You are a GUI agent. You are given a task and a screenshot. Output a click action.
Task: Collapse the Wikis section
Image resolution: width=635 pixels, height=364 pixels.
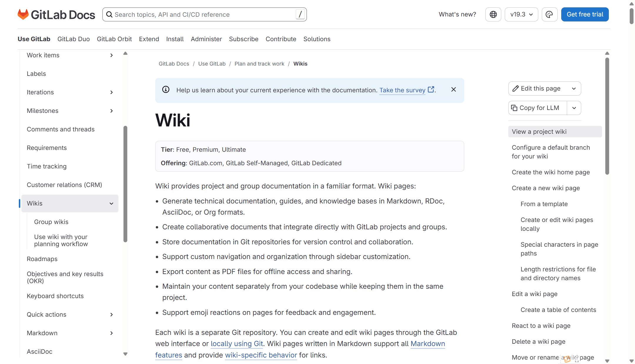pos(111,203)
